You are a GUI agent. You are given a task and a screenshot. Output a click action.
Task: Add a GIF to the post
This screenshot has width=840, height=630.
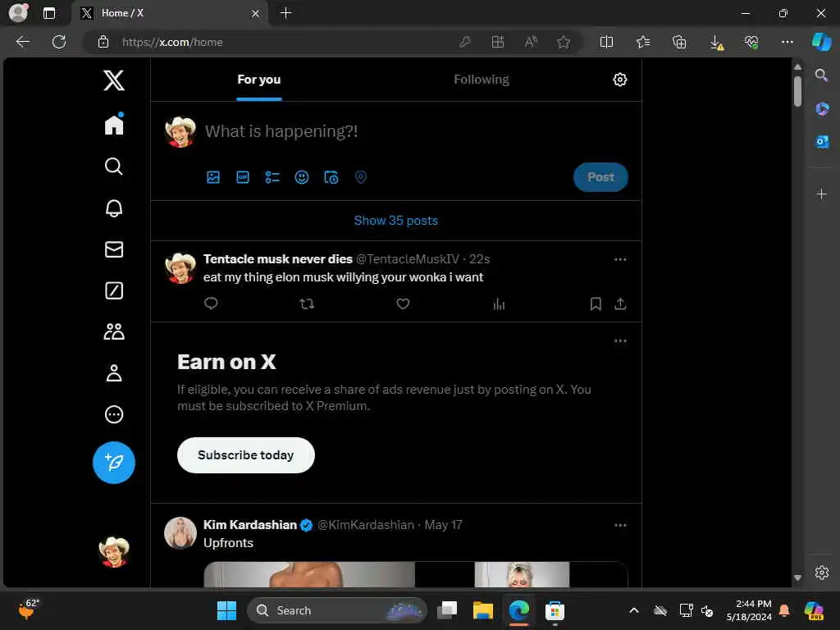coord(243,177)
